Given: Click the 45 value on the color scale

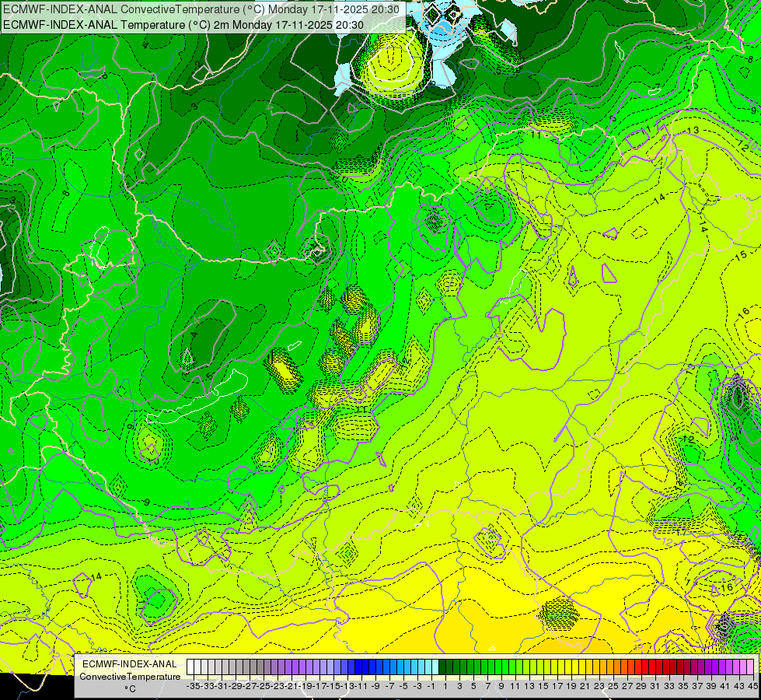Looking at the screenshot, I should click(x=752, y=687).
